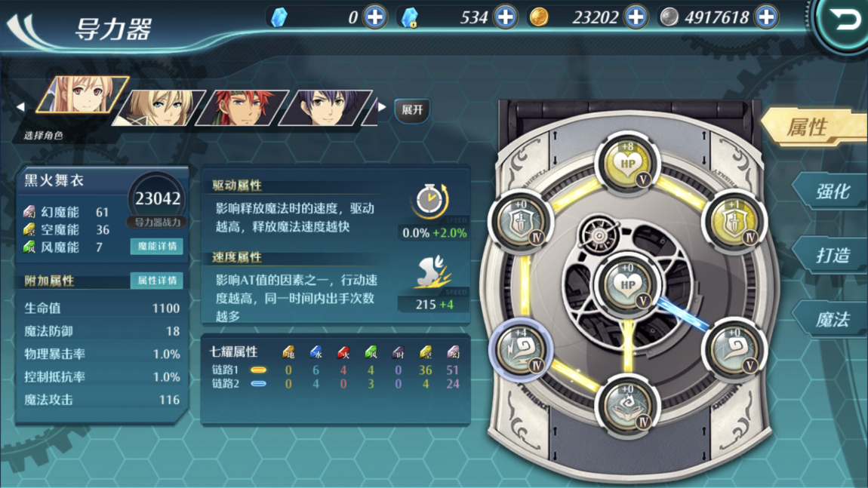Open 魔能详情 details
Screen dimensions: 868x488
(x=157, y=246)
